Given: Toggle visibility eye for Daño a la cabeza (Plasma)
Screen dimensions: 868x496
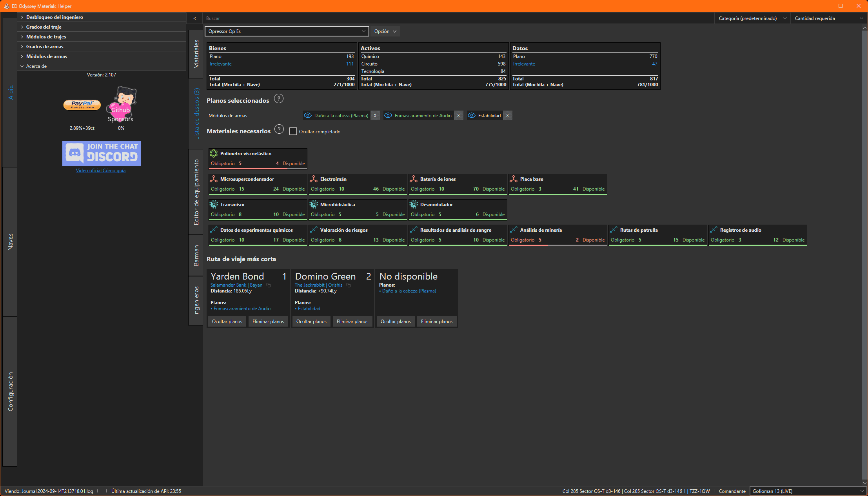Looking at the screenshot, I should point(308,116).
